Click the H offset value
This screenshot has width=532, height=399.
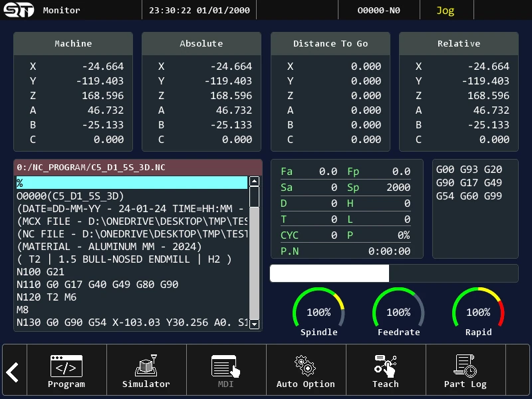(407, 203)
